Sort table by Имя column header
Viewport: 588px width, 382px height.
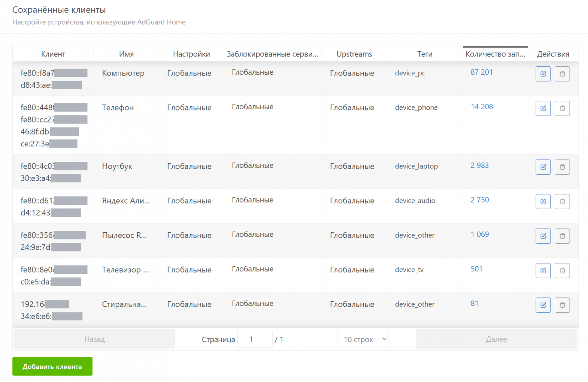126,54
